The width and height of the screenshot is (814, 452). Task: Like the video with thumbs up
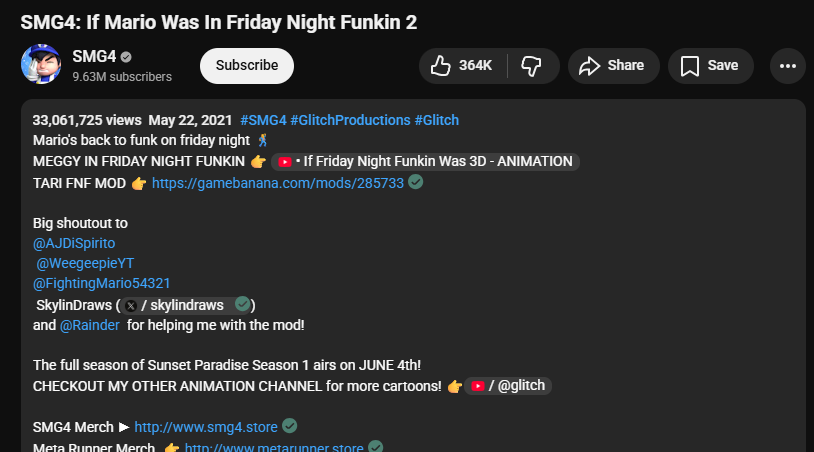coord(462,66)
